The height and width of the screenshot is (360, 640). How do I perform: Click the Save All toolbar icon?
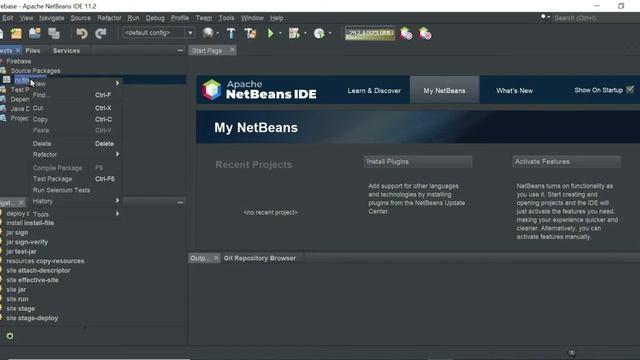(x=53, y=33)
